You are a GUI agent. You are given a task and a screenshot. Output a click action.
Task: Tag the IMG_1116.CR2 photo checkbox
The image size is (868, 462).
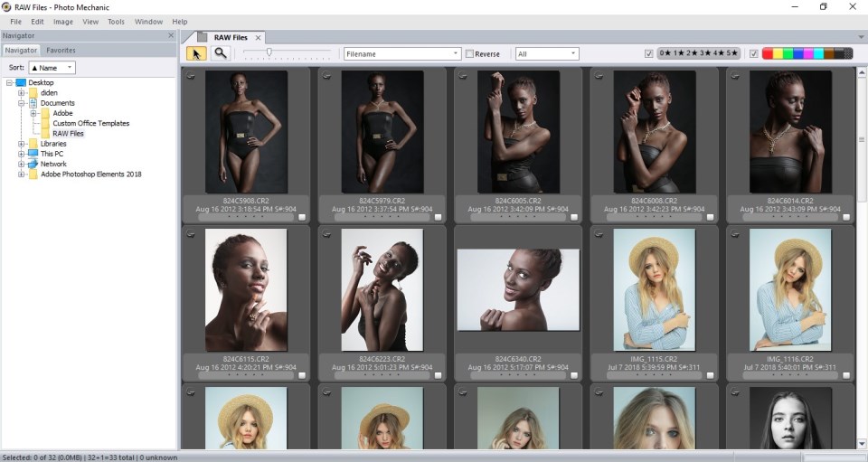coord(846,376)
